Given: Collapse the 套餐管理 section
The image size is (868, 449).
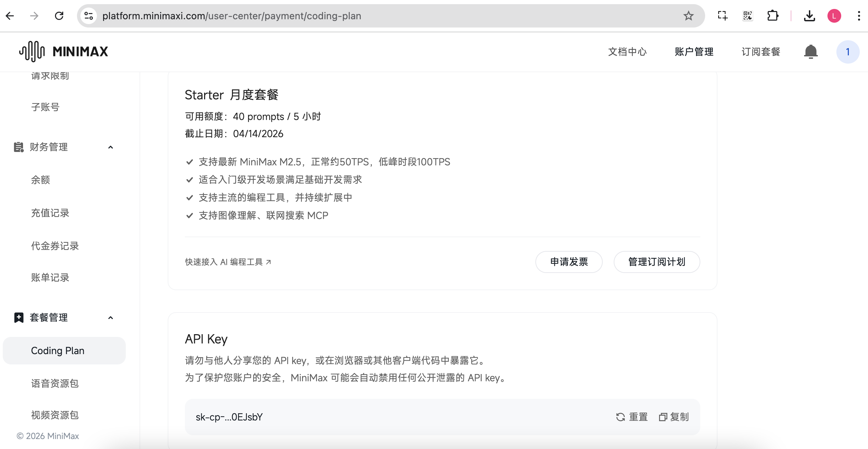Looking at the screenshot, I should (110, 317).
